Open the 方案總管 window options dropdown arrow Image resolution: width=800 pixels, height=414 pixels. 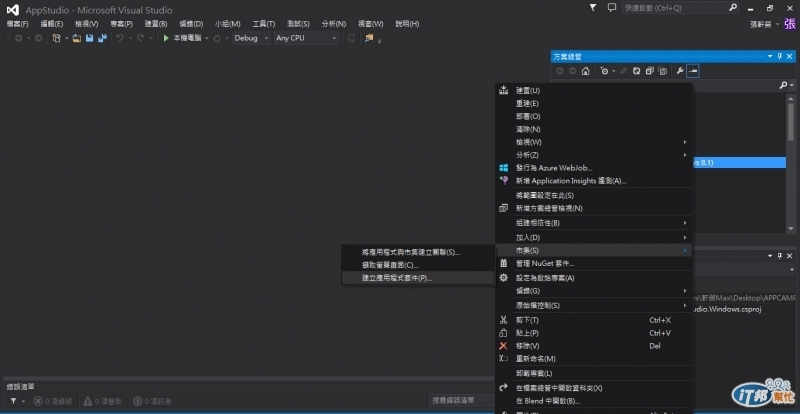[770, 57]
